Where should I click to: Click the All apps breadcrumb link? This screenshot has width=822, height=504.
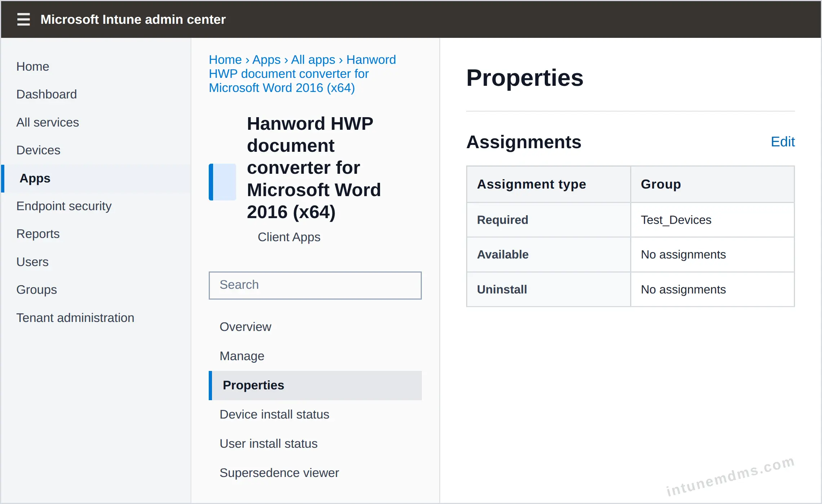313,59
